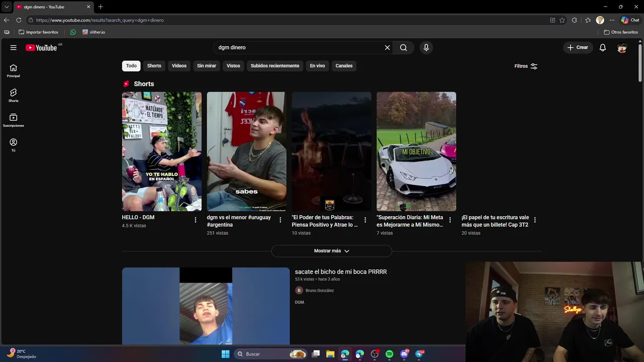
Task: Open Discord from the taskbar
Action: [x=404, y=354]
